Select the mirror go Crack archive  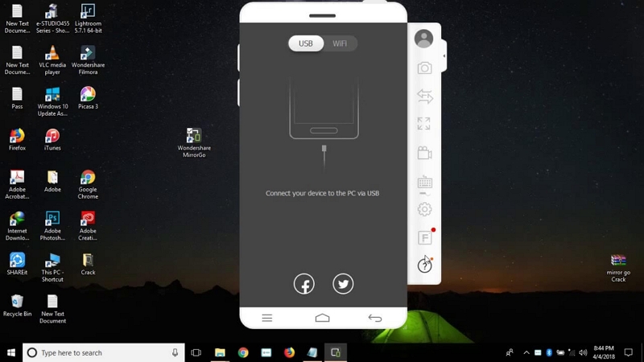coord(618,269)
